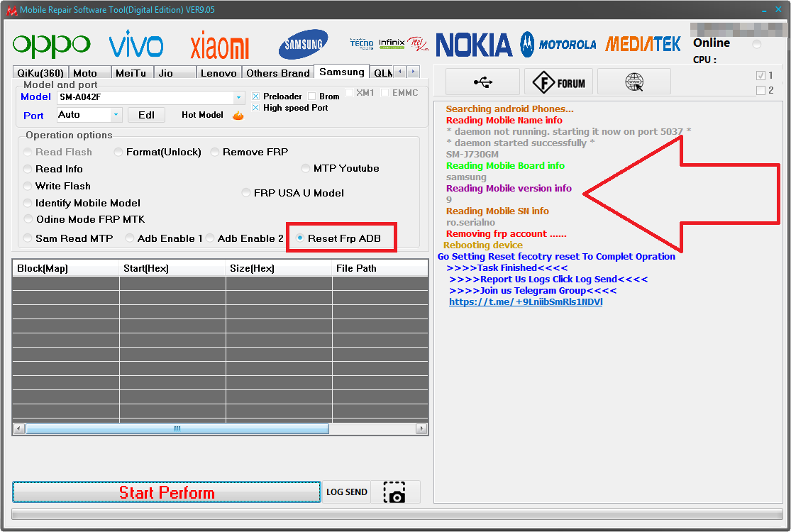Screen dimensions: 791x532
Task: Switch to the Moto tab
Action: [89, 72]
